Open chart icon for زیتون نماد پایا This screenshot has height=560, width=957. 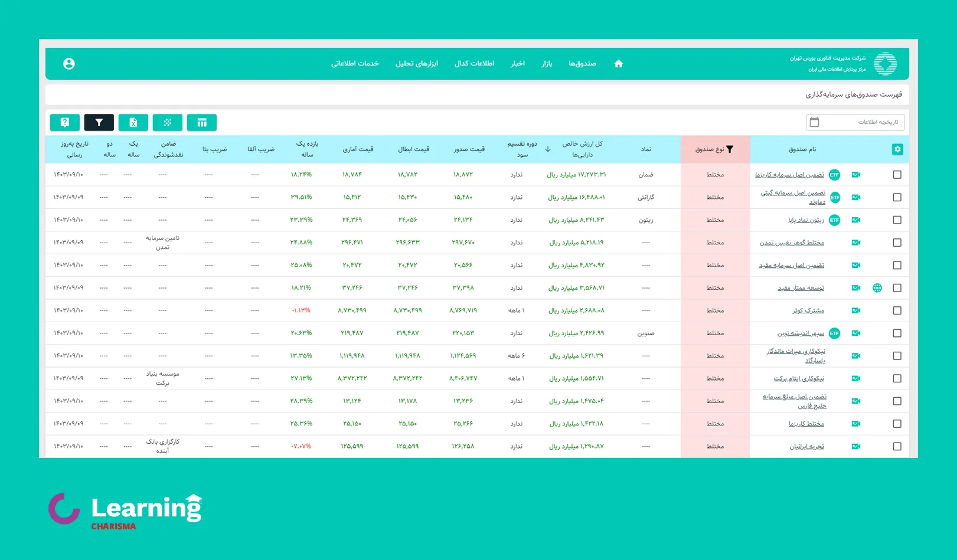tap(856, 220)
